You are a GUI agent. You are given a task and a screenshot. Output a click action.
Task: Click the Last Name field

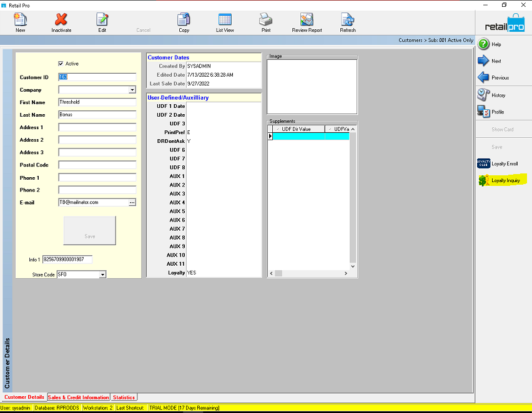[97, 115]
